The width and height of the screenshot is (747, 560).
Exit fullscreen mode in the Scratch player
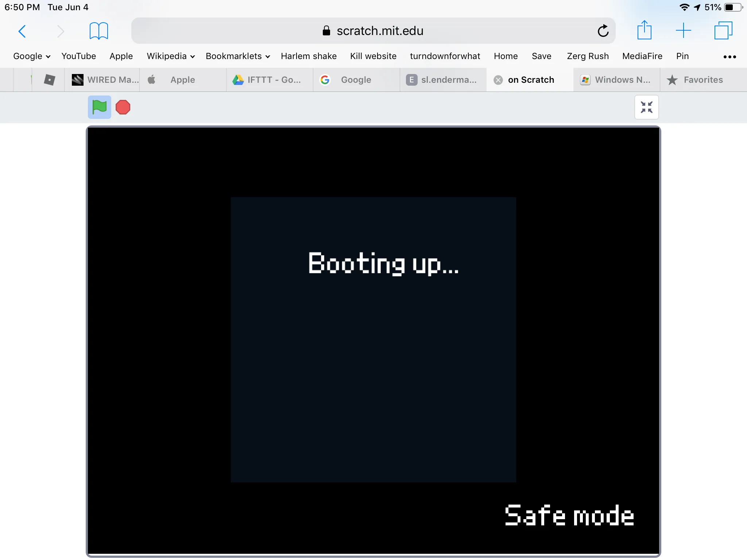(x=646, y=107)
